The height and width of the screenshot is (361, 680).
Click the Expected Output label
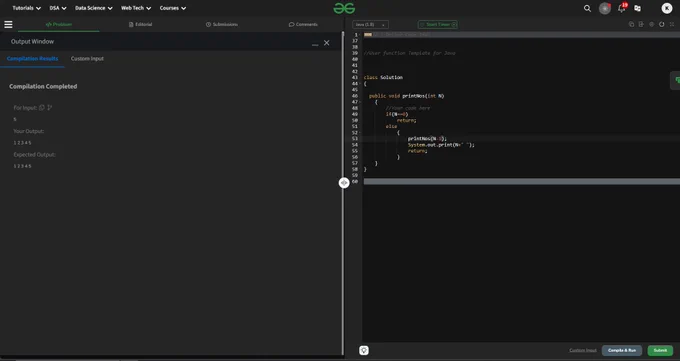[x=34, y=154]
